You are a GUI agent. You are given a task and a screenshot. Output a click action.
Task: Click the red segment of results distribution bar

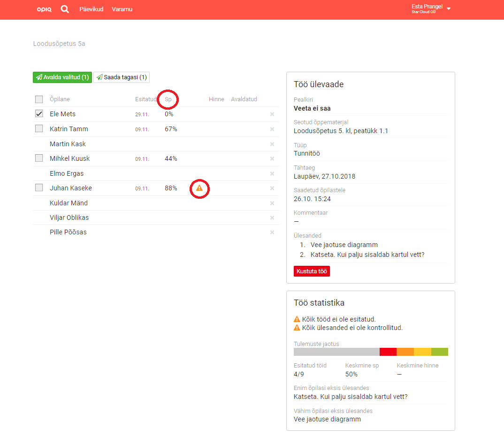[388, 352]
